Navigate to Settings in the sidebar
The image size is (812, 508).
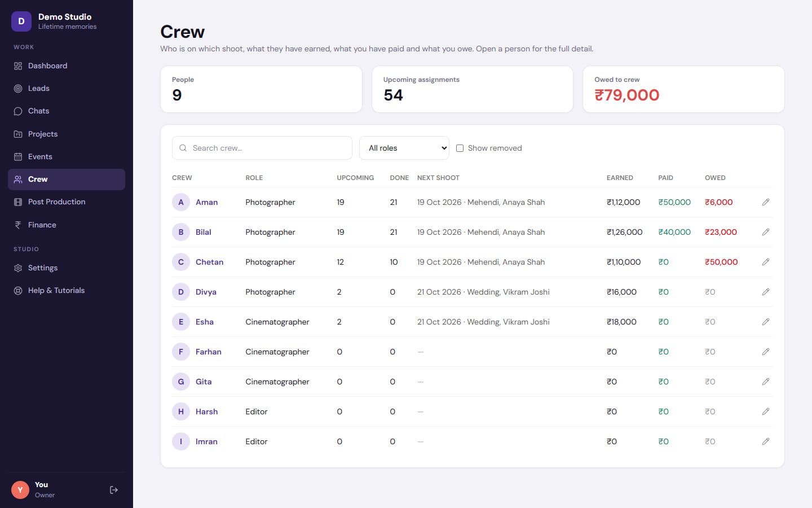[x=67, y=268]
